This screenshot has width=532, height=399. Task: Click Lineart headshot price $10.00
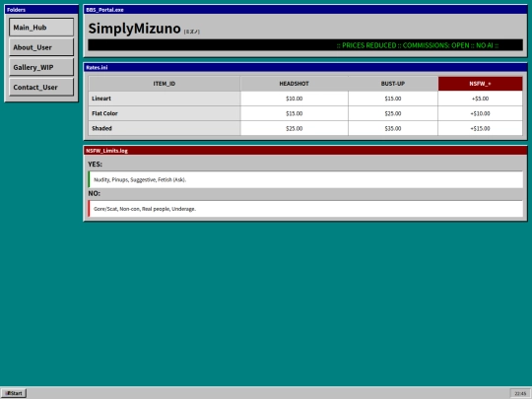295,99
